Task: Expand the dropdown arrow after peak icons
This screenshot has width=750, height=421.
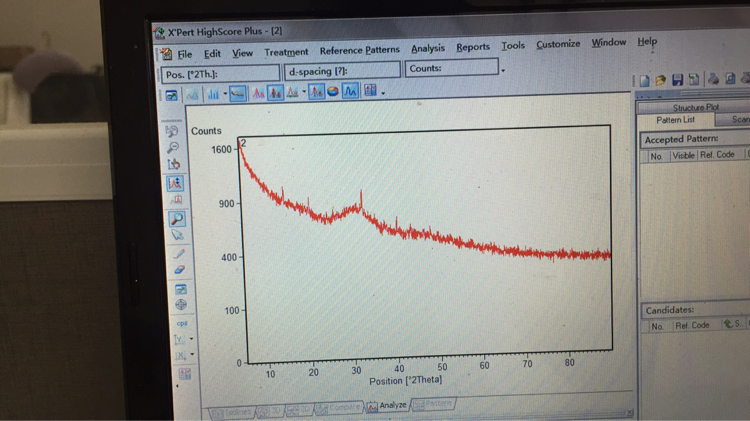Action: [304, 92]
